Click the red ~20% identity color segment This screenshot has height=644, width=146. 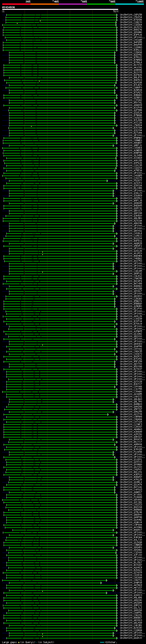[16, 4]
